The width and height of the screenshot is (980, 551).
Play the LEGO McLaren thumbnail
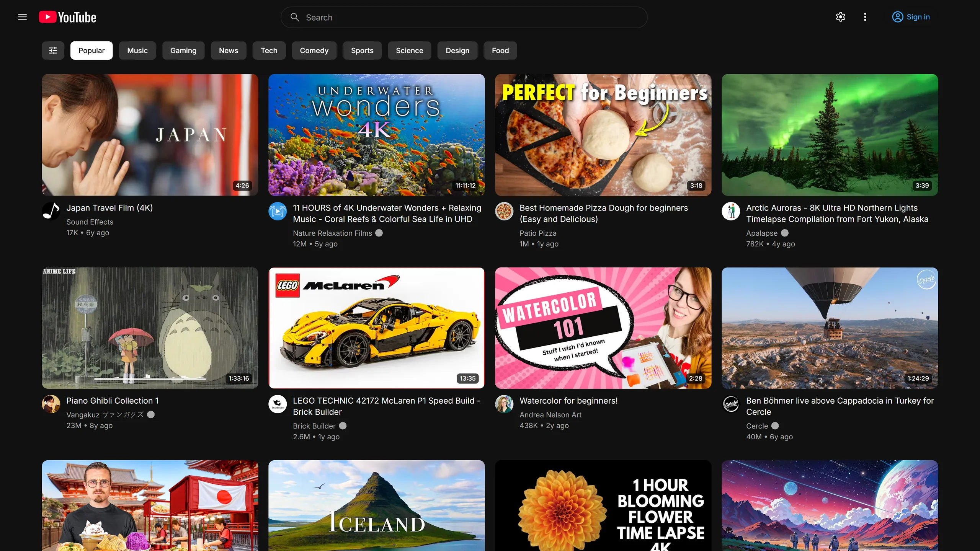(377, 328)
